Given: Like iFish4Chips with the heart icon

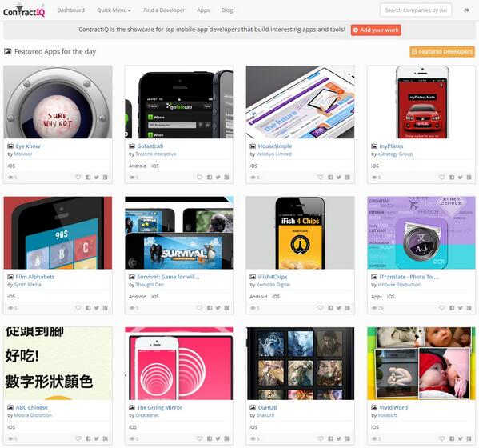Looking at the screenshot, I should [321, 308].
